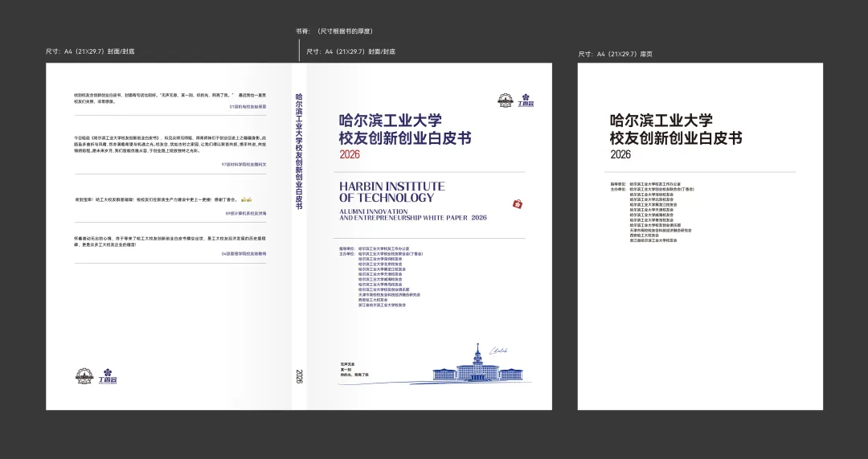Select the university emblem logo on the back cover
The width and height of the screenshot is (868, 459).
84,376
